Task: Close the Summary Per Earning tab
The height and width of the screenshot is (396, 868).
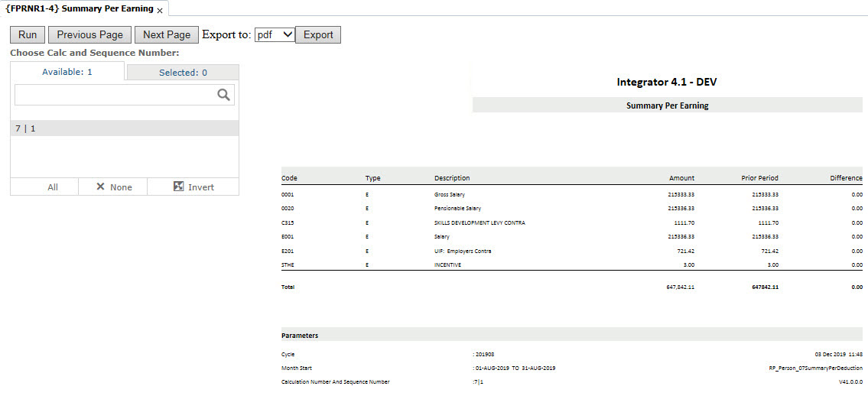Action: pos(160,10)
